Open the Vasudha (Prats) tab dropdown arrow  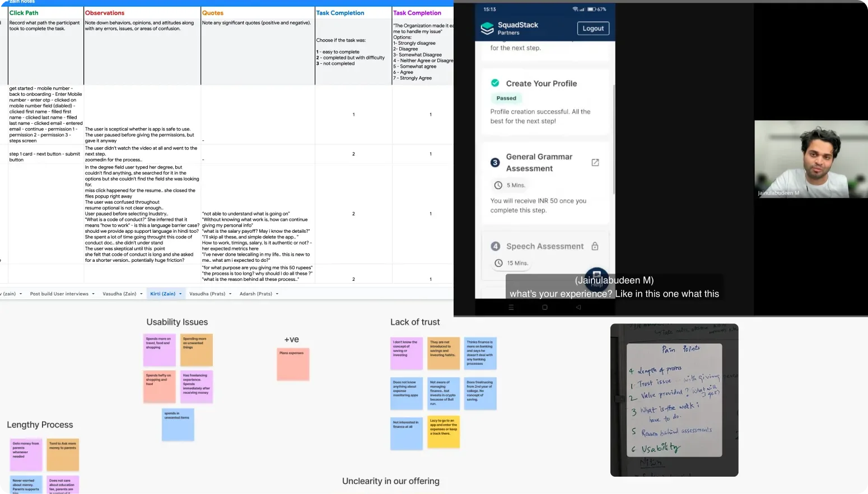[x=230, y=294]
